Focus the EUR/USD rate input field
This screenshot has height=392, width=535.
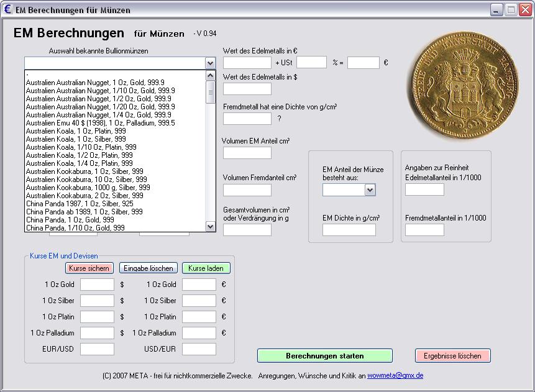click(x=97, y=349)
